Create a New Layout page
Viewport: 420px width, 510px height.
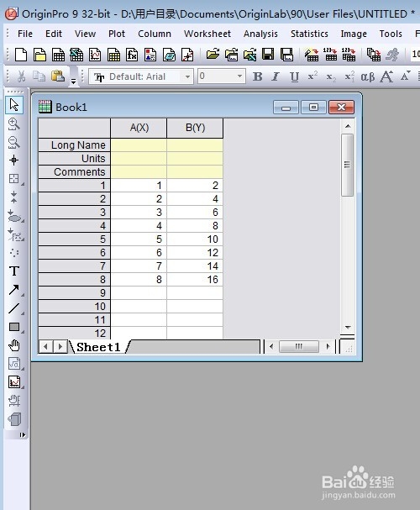coord(150,55)
